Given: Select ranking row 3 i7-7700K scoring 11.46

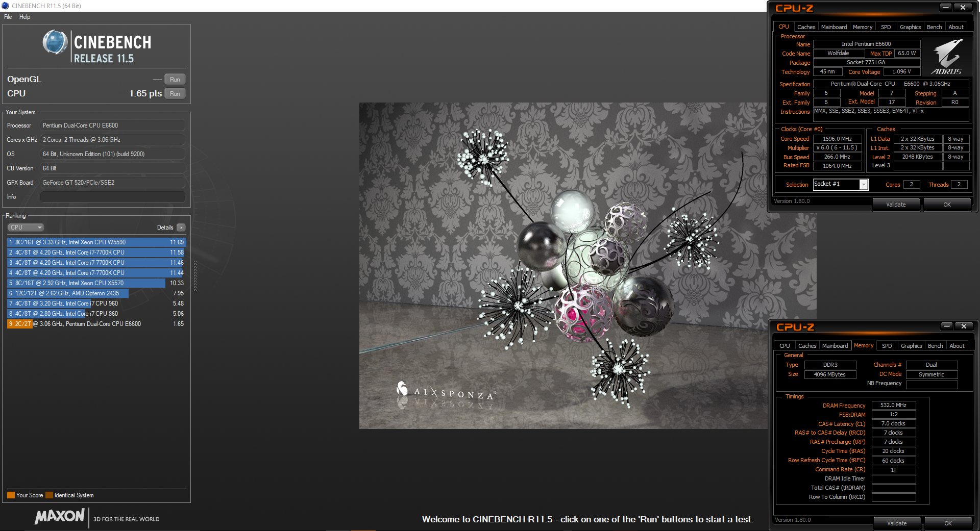Looking at the screenshot, I should [96, 263].
